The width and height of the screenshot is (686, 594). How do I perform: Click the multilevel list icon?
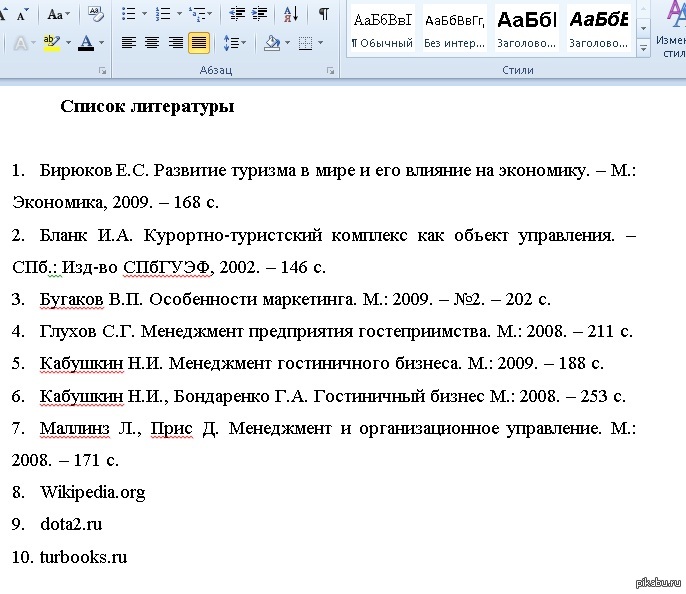pos(200,14)
